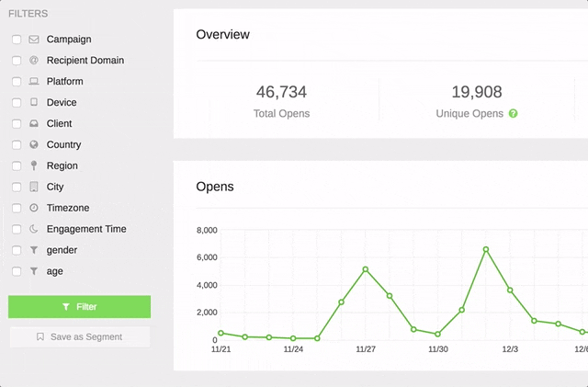Toggle the Platform filter checkbox
Screen dimensions: 588x387
(x=17, y=81)
